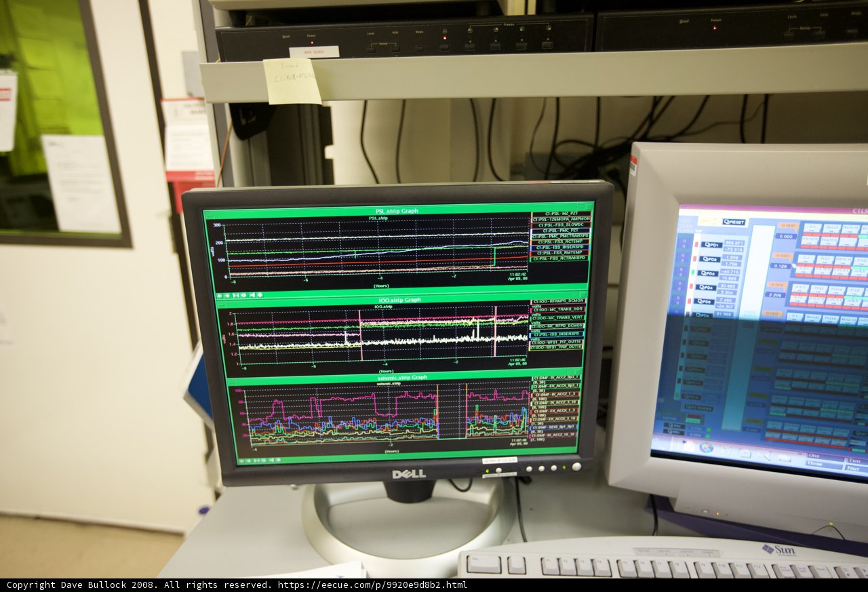The image size is (868, 592).
Task: Click the pan right arrow under the seismic graph
Action: point(249,461)
